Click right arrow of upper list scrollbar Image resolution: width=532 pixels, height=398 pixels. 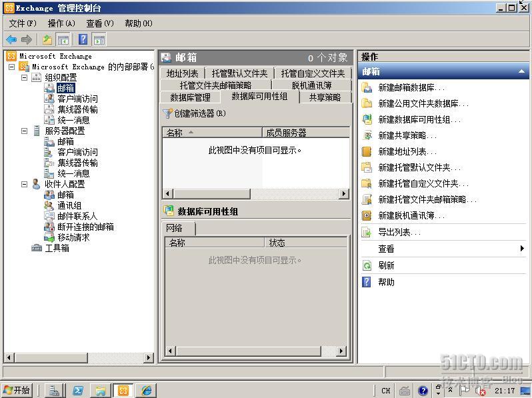[344, 194]
